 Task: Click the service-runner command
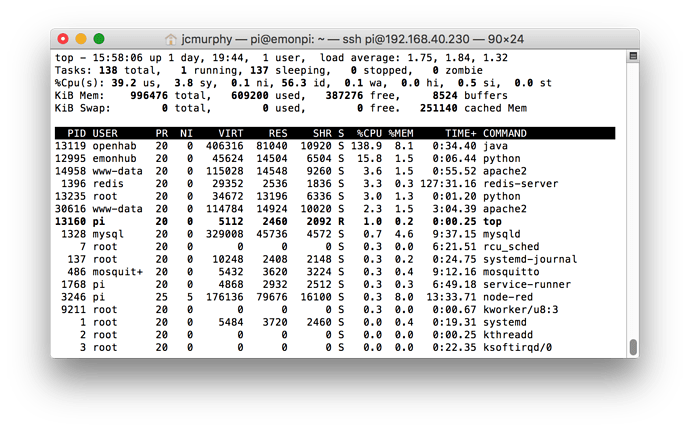(x=527, y=285)
